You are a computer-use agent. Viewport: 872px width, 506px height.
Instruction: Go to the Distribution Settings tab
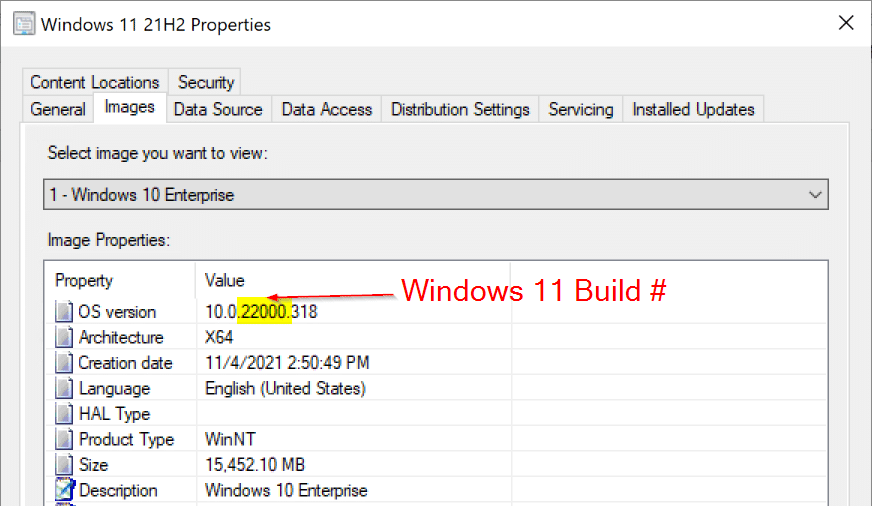click(460, 109)
